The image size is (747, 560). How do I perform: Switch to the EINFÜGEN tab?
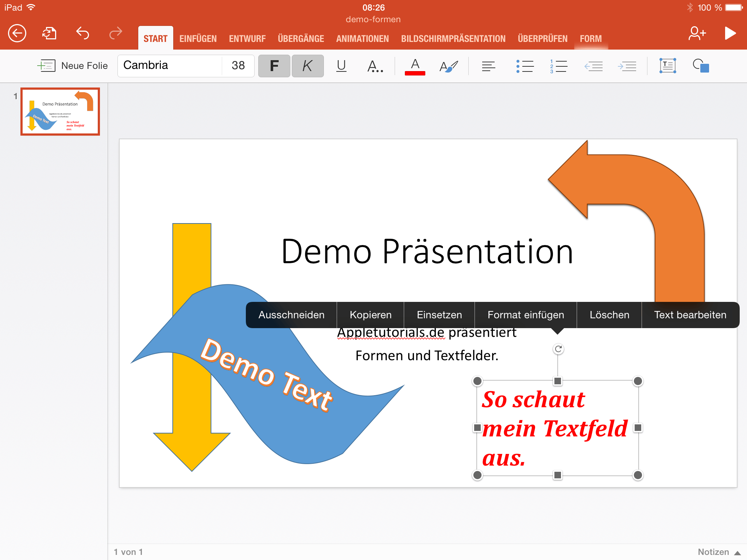198,39
